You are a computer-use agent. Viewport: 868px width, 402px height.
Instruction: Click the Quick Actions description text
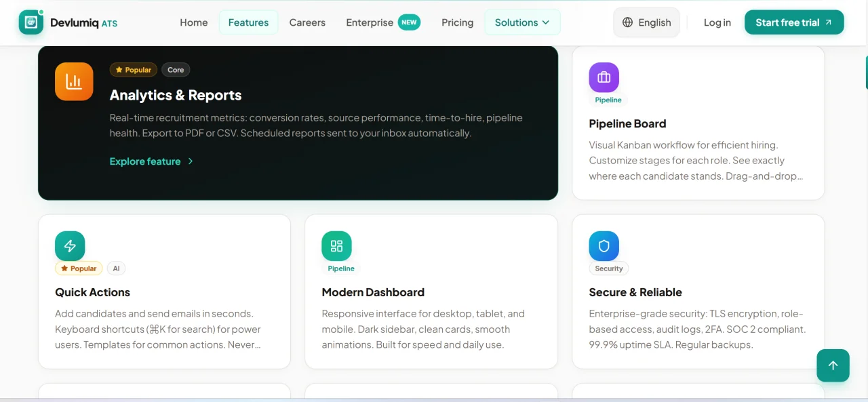158,329
